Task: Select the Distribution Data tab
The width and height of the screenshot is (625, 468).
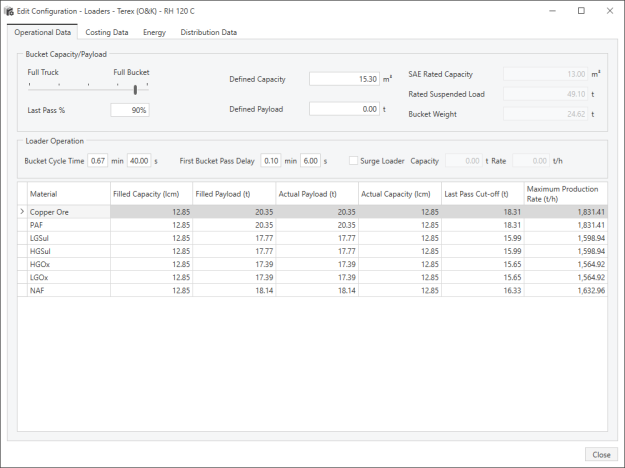Action: tap(208, 32)
